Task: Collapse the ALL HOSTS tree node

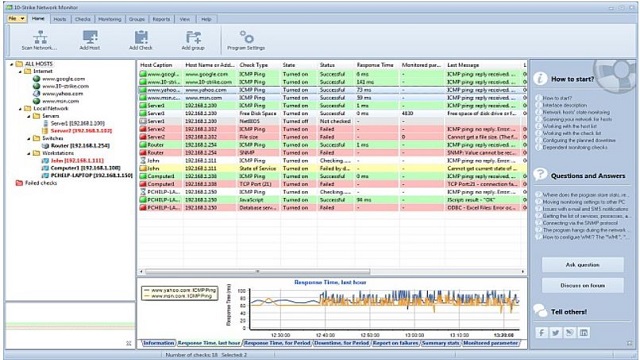Action: click(11, 64)
